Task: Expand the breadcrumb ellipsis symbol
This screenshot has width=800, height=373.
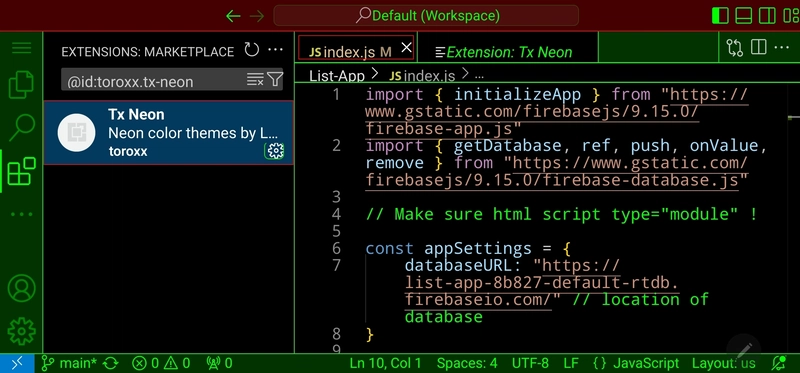Action: (x=479, y=76)
